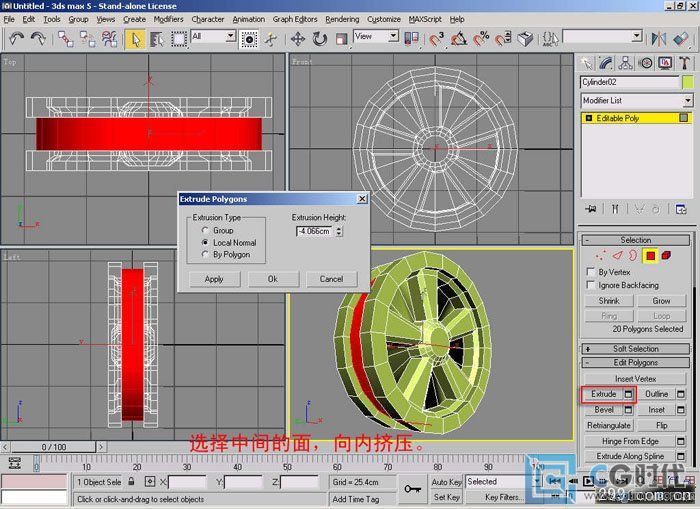700x509 pixels.
Task: Activate the Select and Rotate tool
Action: [320, 39]
